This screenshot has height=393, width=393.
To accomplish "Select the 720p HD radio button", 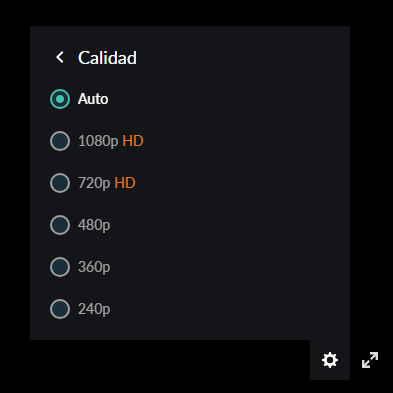I will (60, 183).
